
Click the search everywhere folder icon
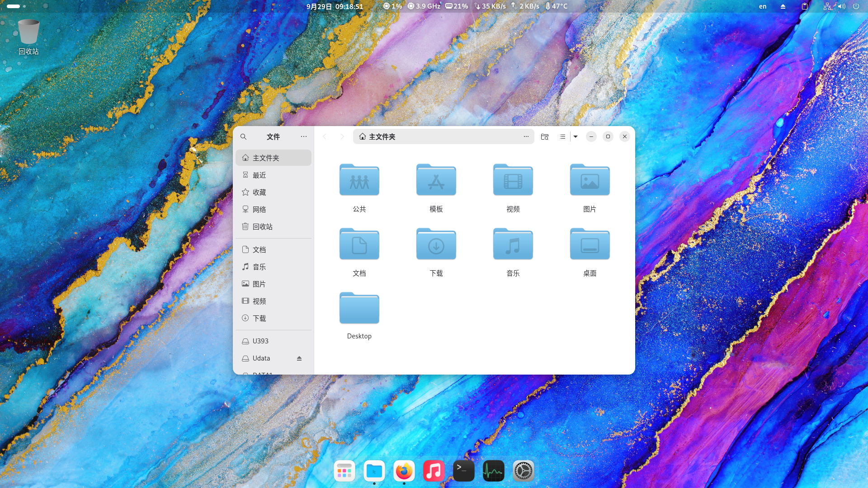click(x=545, y=136)
